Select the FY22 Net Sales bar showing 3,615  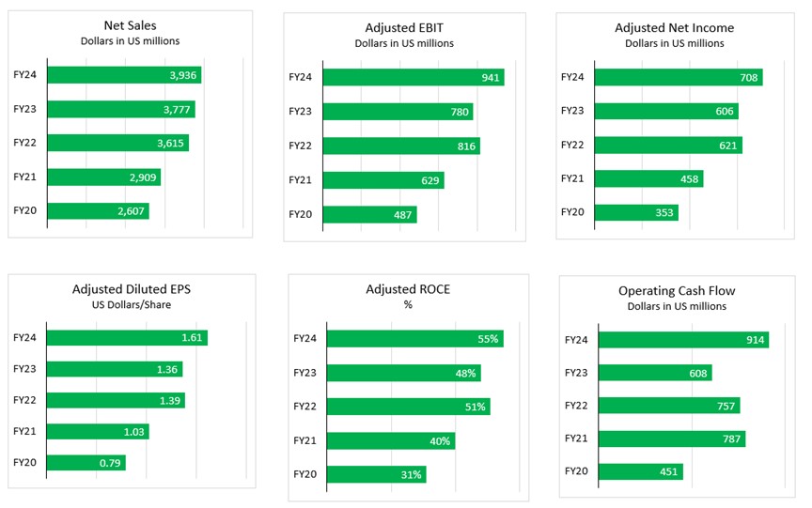coord(117,143)
